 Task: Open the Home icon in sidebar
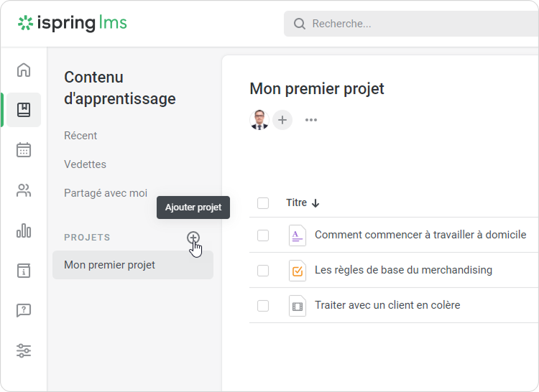coord(24,70)
